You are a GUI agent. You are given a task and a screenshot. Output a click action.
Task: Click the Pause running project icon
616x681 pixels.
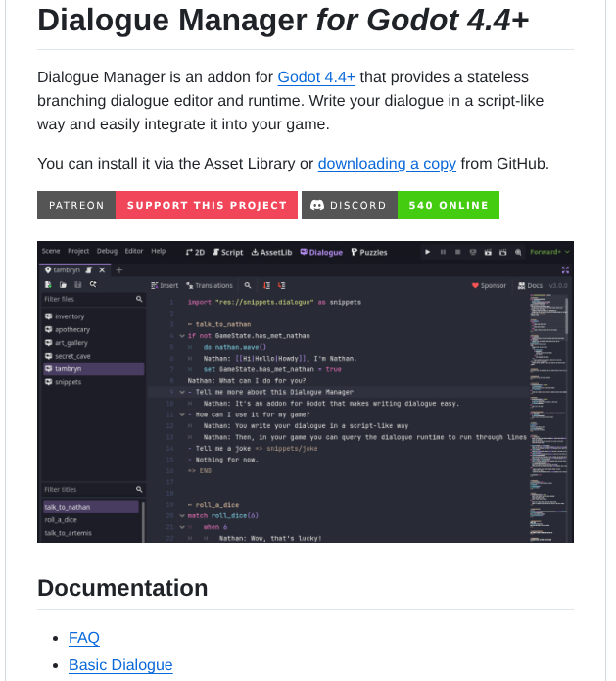coord(443,252)
